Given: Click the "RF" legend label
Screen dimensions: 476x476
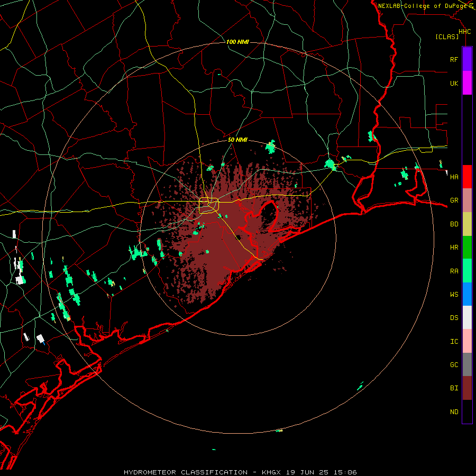Looking at the screenshot, I should tap(454, 59).
